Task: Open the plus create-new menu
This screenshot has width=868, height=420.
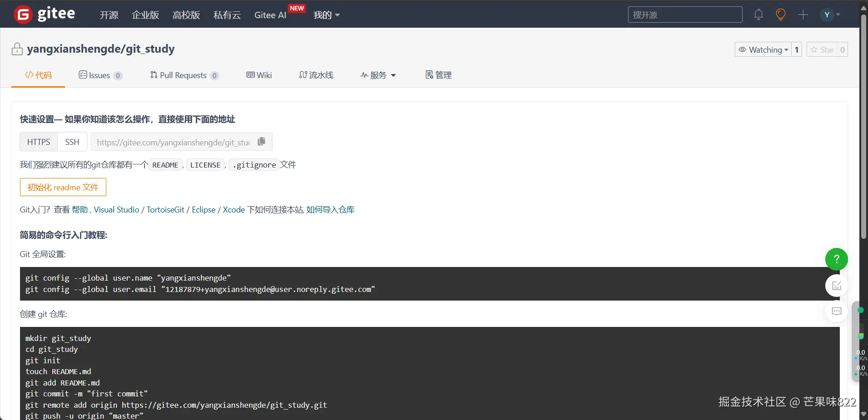Action: 803,15
